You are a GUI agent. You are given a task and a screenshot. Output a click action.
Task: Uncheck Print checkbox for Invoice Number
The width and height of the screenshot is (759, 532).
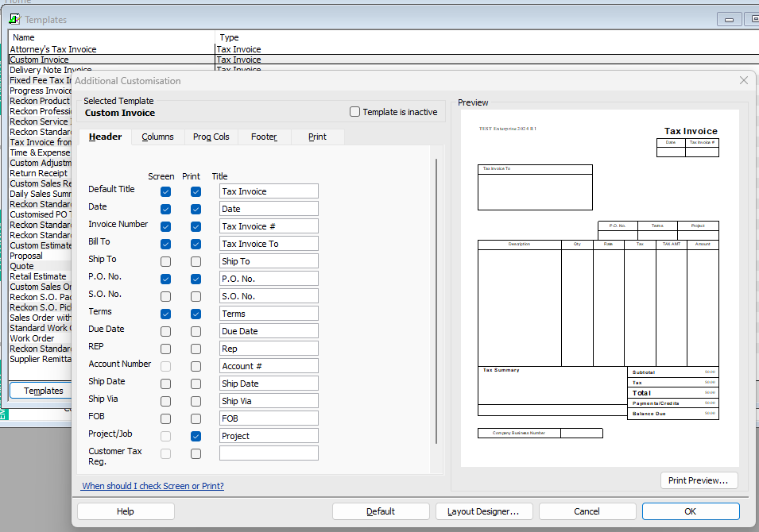pos(196,226)
